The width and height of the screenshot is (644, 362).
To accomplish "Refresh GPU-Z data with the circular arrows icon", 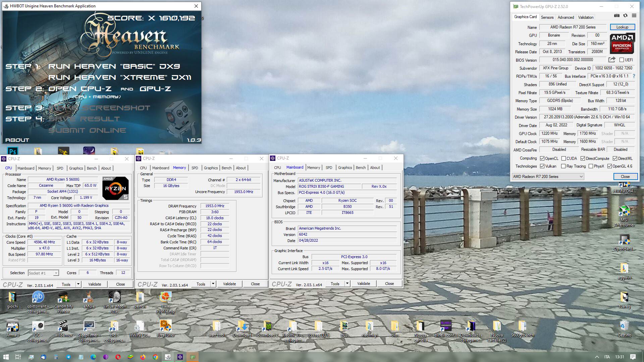I will click(x=625, y=15).
